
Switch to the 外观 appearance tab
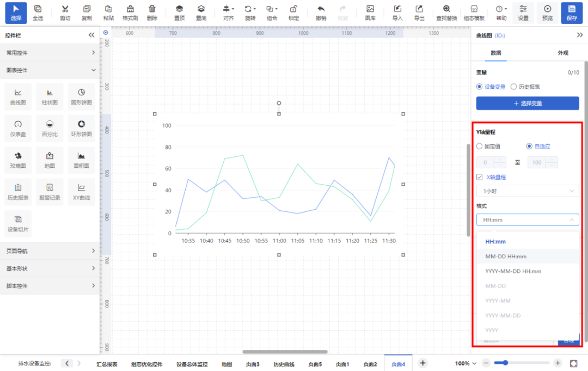562,53
